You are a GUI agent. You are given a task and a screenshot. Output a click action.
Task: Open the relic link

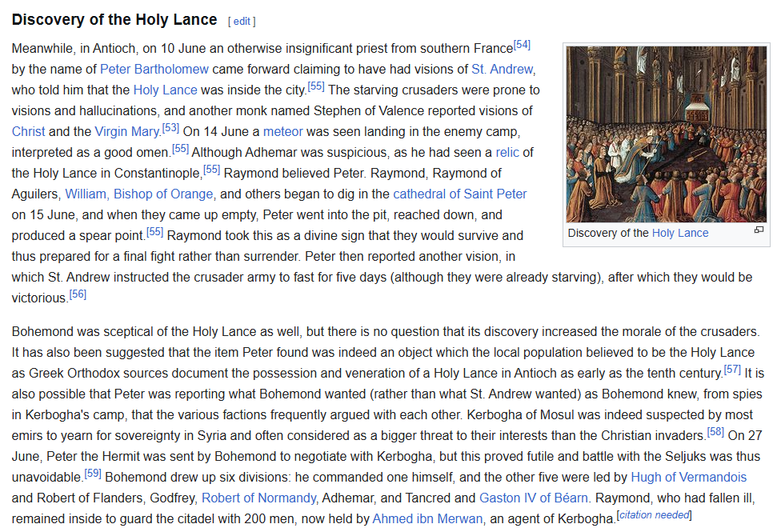click(x=507, y=153)
